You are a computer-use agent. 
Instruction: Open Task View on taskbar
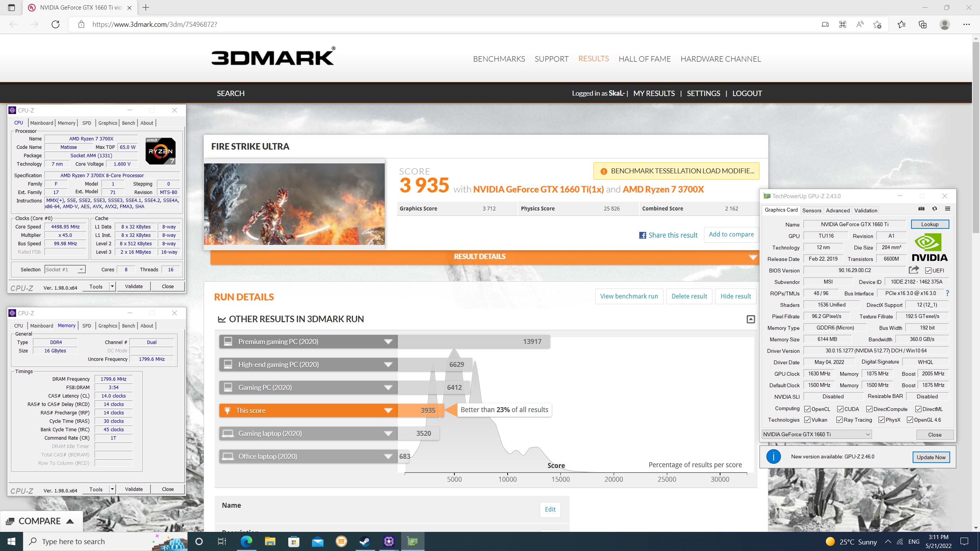[222, 541]
